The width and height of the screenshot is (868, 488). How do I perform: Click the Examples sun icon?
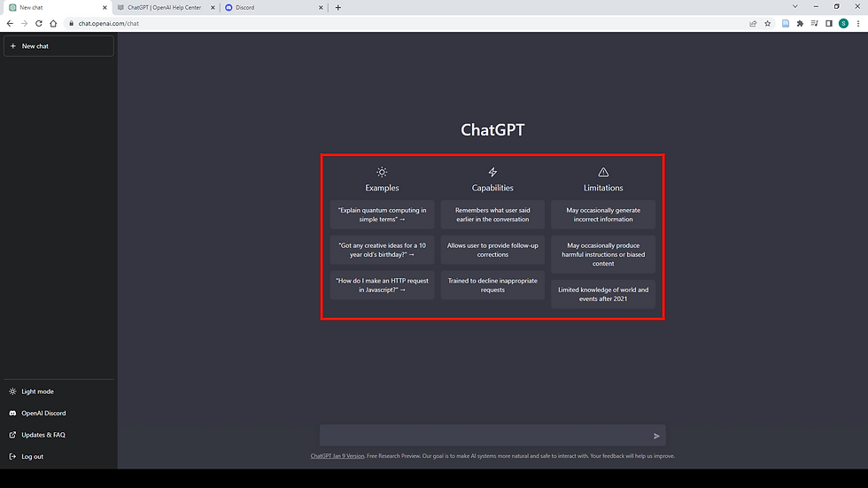click(382, 172)
